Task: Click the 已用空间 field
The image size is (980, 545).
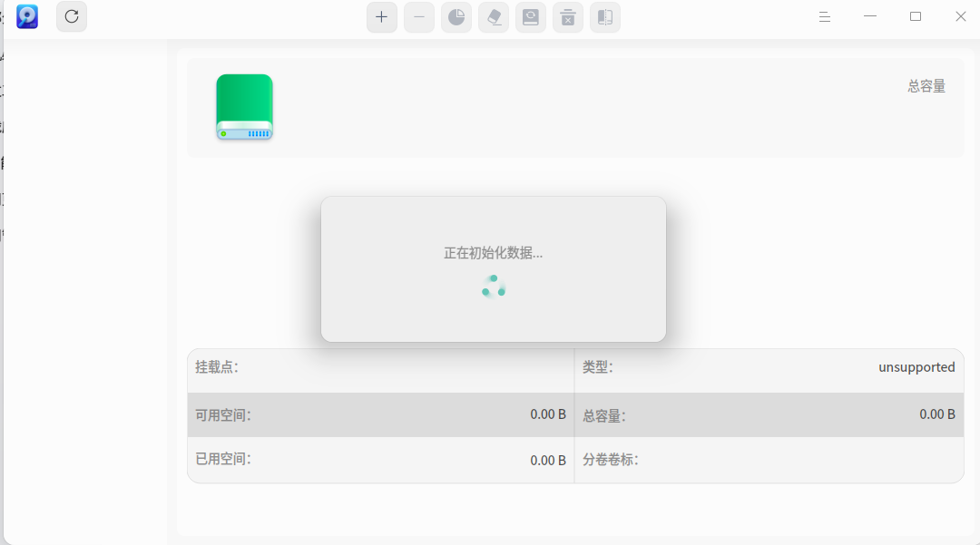Action: [x=380, y=460]
